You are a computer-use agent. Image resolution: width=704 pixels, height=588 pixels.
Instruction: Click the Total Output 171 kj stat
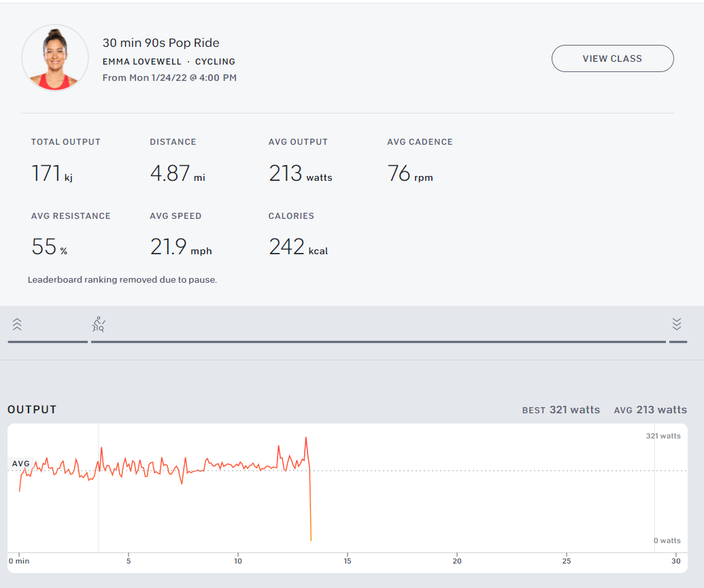tap(52, 173)
